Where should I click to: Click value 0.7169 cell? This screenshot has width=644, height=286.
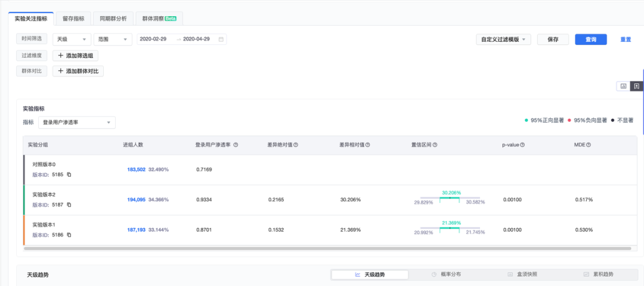point(204,170)
